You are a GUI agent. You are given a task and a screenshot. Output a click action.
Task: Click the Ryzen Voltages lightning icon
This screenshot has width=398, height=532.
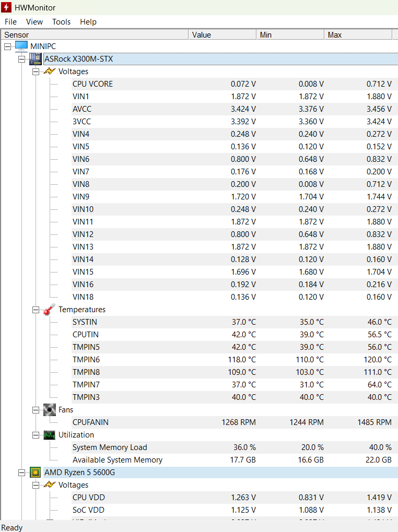pyautogui.click(x=50, y=485)
